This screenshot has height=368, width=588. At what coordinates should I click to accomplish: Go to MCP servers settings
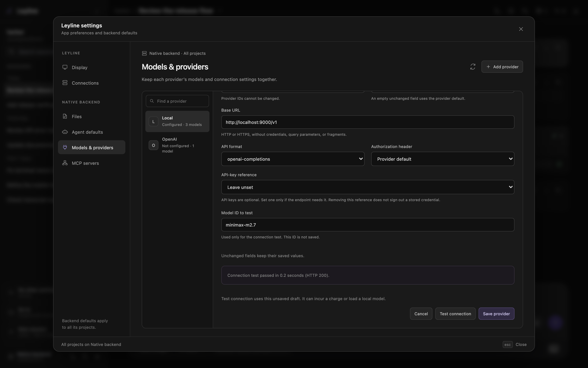click(x=92, y=163)
